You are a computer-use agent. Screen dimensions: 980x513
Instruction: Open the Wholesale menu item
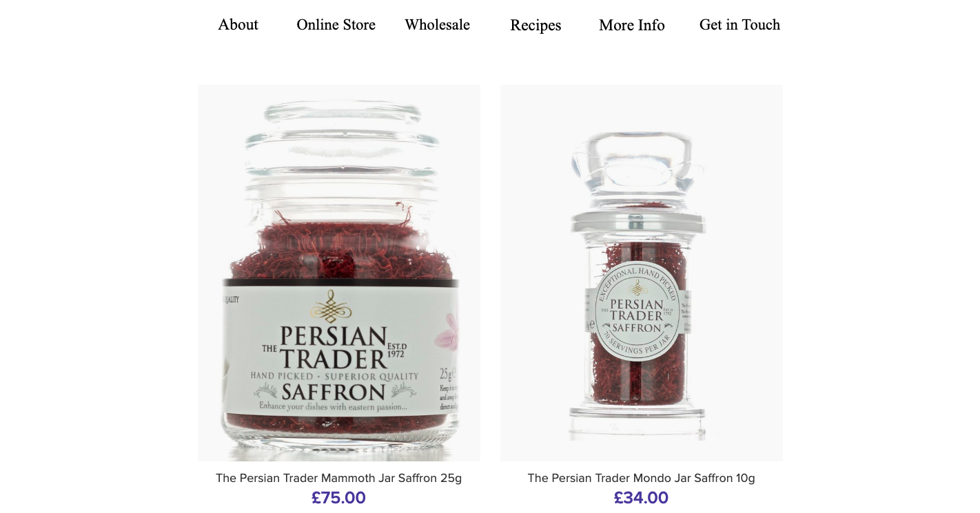437,25
